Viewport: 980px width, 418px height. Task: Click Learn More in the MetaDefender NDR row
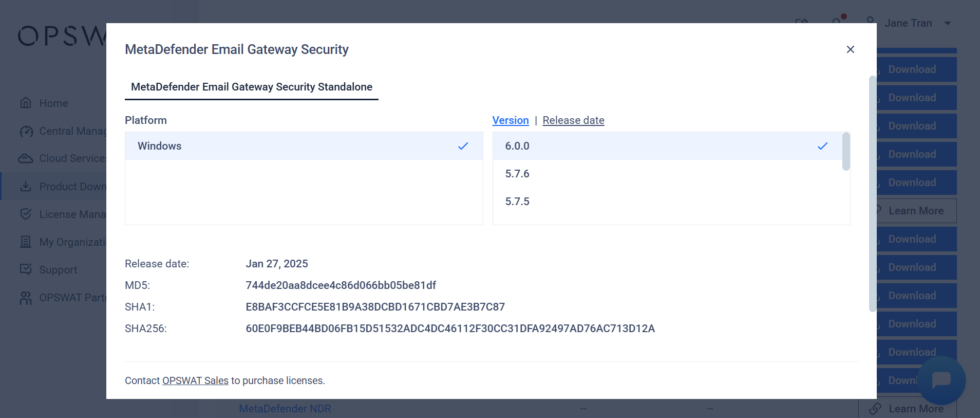click(x=908, y=409)
